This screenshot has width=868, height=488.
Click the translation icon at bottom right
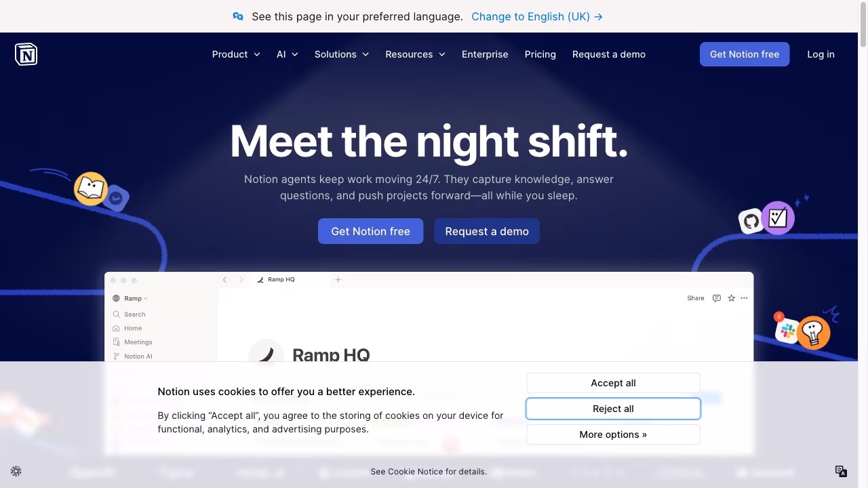[x=841, y=471]
